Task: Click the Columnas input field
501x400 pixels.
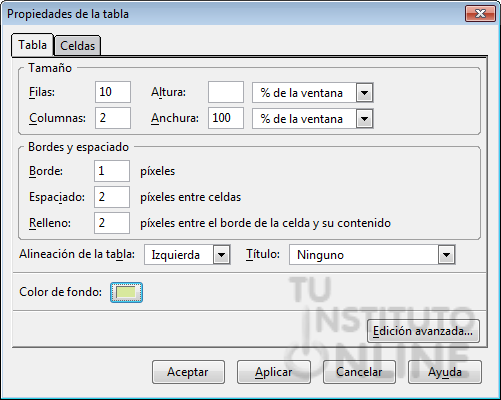Action: [113, 118]
